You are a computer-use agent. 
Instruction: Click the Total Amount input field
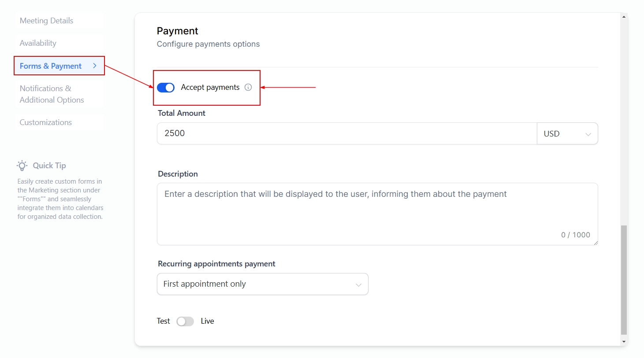(346, 133)
